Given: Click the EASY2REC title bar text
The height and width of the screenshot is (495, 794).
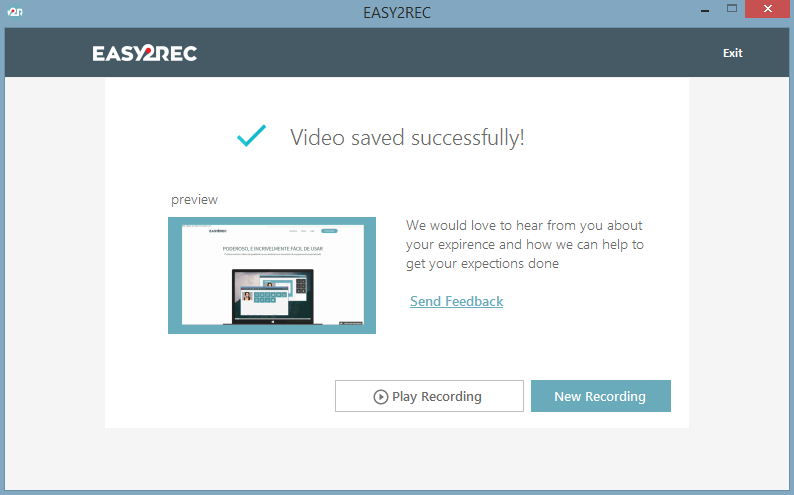Looking at the screenshot, I should click(x=397, y=13).
